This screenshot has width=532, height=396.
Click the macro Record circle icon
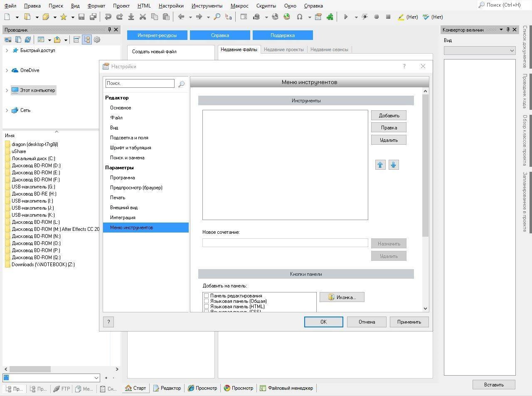coord(377,17)
